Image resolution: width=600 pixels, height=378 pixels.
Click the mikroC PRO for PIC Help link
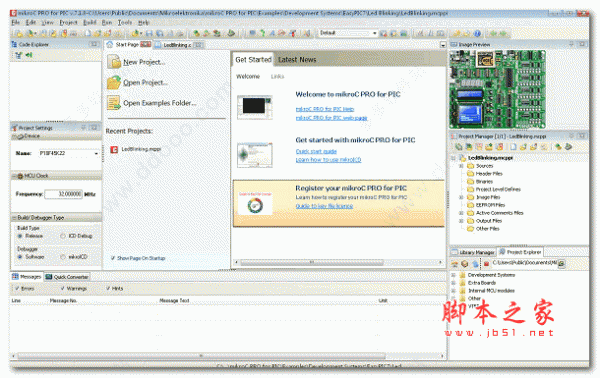click(x=325, y=109)
